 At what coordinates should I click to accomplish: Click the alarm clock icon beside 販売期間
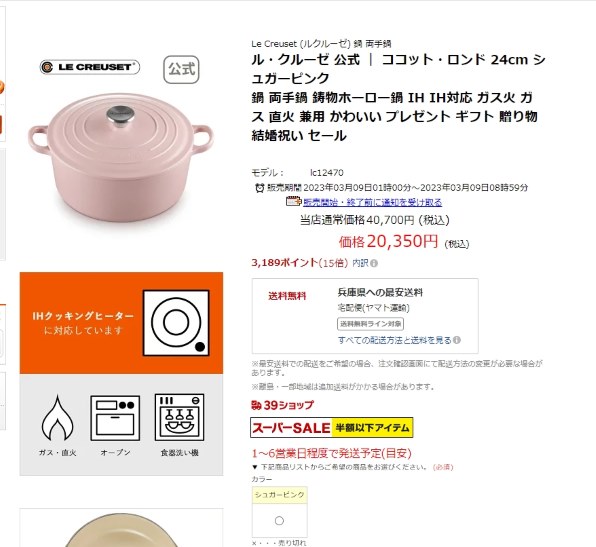click(260, 188)
